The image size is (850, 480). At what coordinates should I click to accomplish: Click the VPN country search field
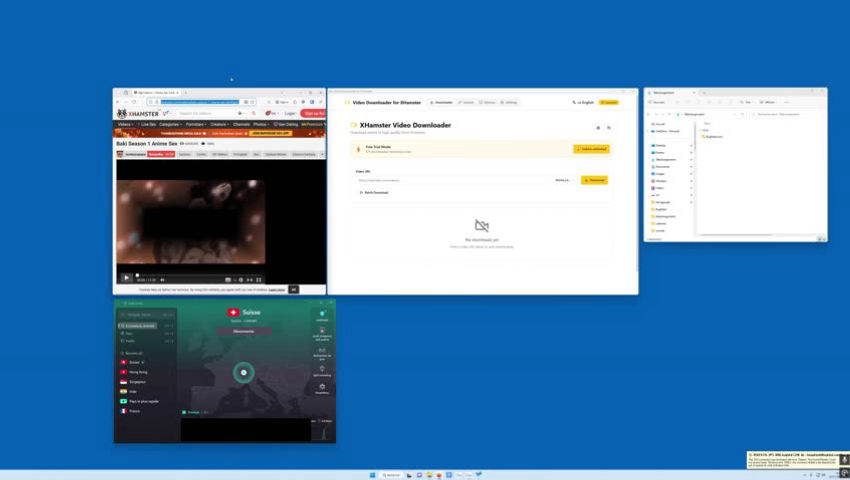click(x=146, y=315)
